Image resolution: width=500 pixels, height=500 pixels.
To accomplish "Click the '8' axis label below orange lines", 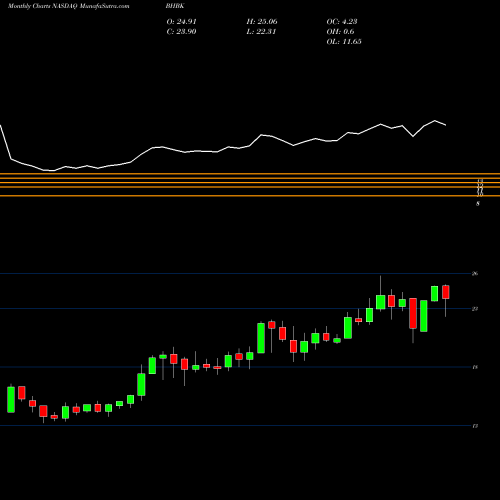I will point(478,204).
